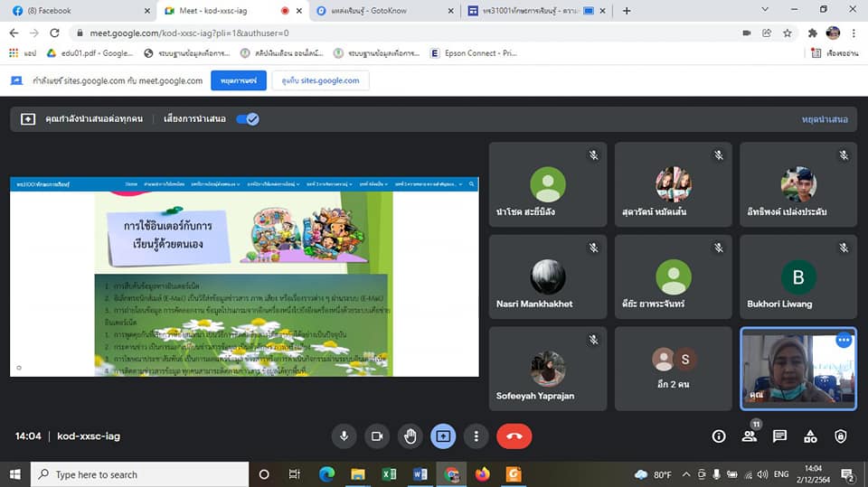Mute the microphone in Meet

pyautogui.click(x=344, y=435)
